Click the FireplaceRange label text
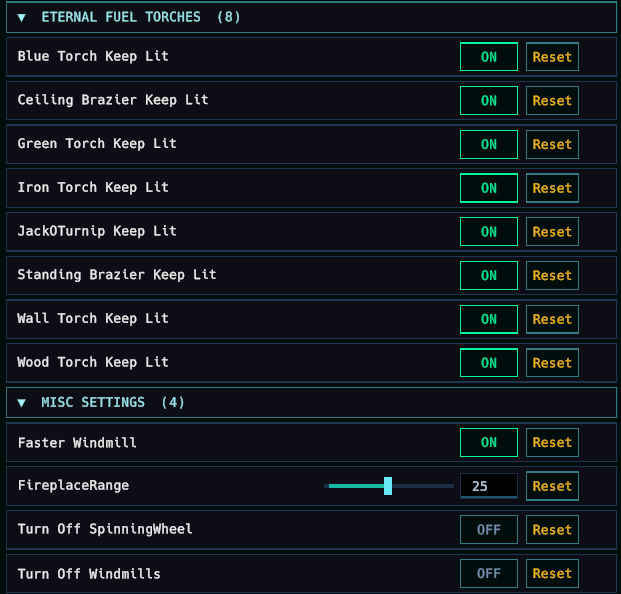The height and width of the screenshot is (594, 621). pos(73,485)
